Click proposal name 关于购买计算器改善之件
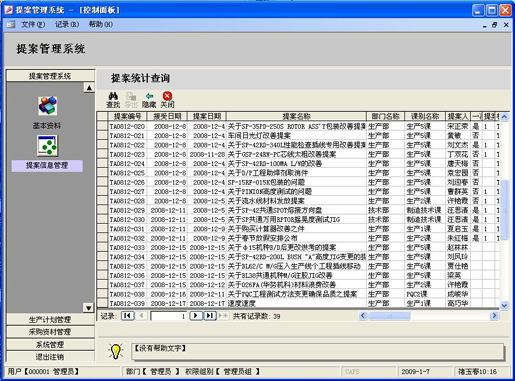This screenshot has height=381, width=515. pos(266,229)
